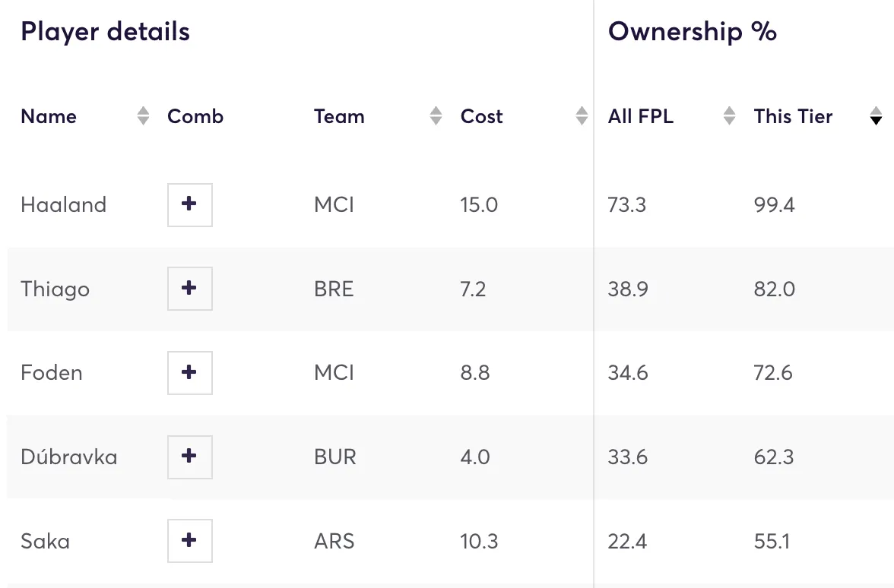Screen dimensions: 894x588
Task: Click the plus icon to combine Saka
Action: (x=189, y=541)
